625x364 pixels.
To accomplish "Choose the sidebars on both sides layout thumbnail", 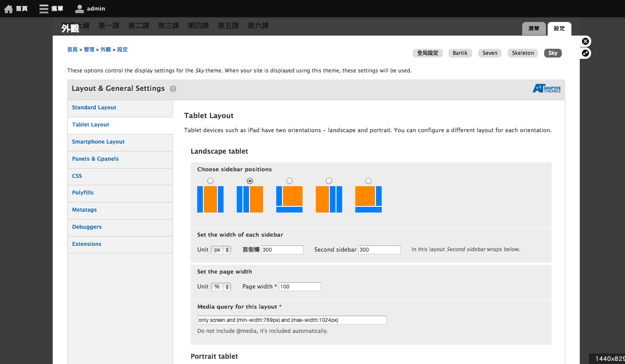I will click(x=210, y=199).
